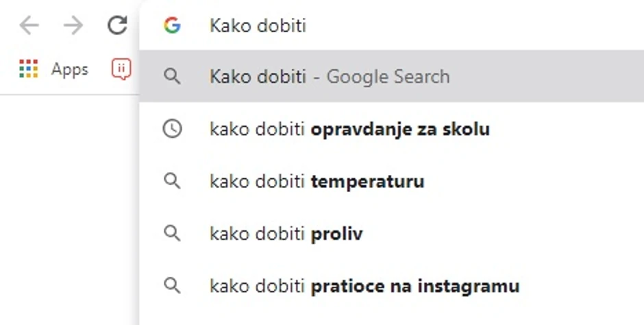Screen dimensions: 644x325
Task: Click magnifier icon beside temperaturu suggestion
Action: coord(172,182)
